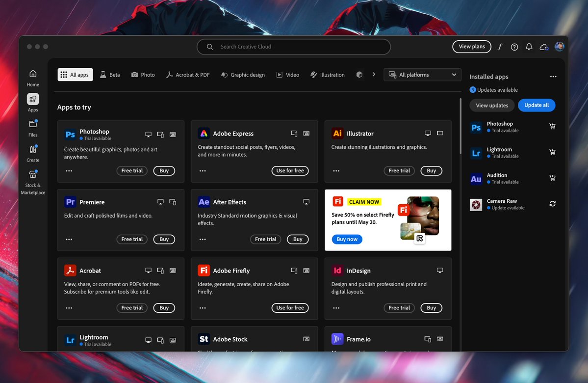Open the Home sidebar icon
Screen dimensions: 588x383
point(33,74)
